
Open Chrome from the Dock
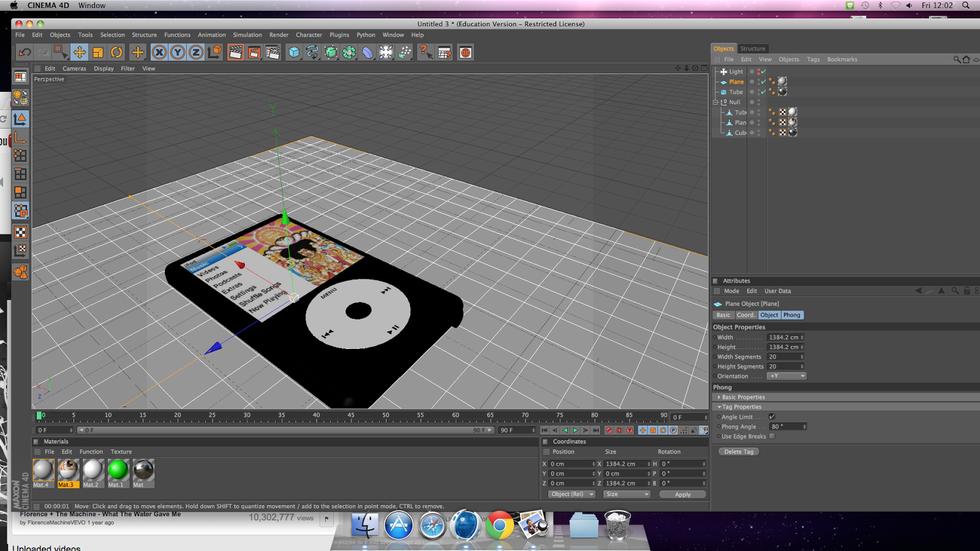[500, 525]
